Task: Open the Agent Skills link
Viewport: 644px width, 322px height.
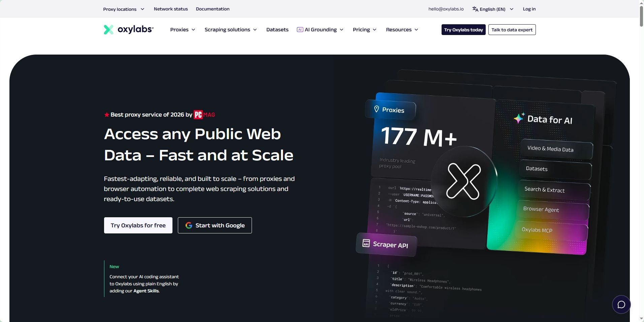Action: pyautogui.click(x=146, y=291)
